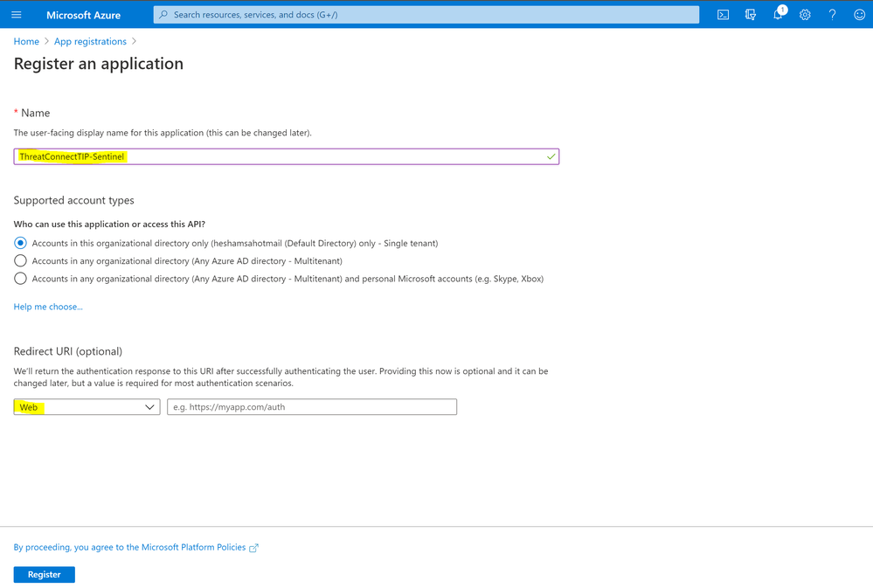873x588 pixels.
Task: Open the Directory and subscription filter
Action: click(750, 15)
